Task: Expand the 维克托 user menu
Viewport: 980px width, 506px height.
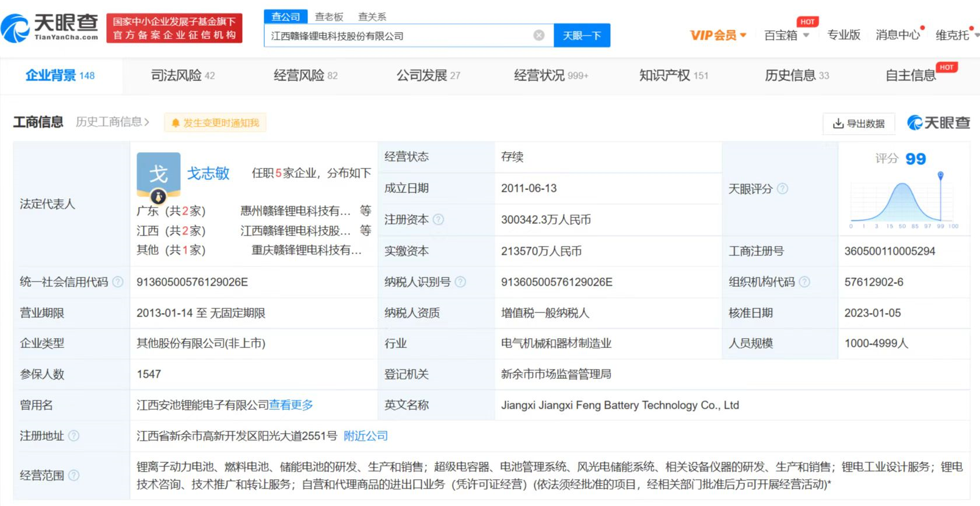Action: tap(957, 36)
